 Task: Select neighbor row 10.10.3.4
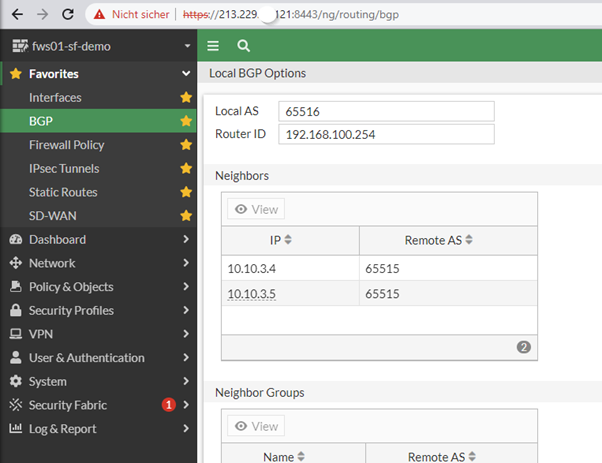379,268
